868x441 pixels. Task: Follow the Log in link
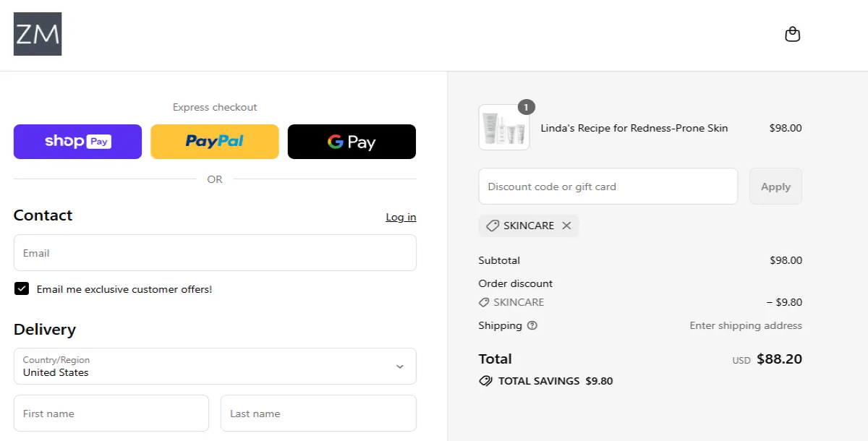click(x=401, y=217)
